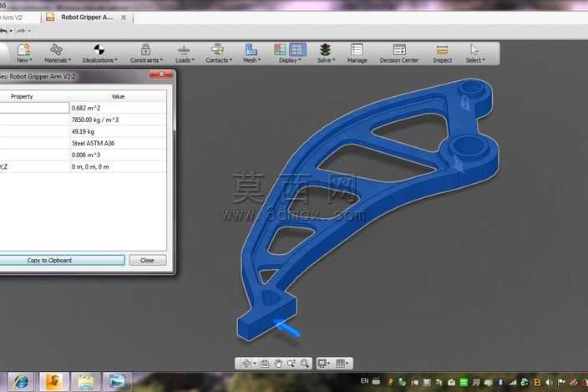
Task: Click the Fit zoom magnifier icon
Action: pyautogui.click(x=305, y=363)
